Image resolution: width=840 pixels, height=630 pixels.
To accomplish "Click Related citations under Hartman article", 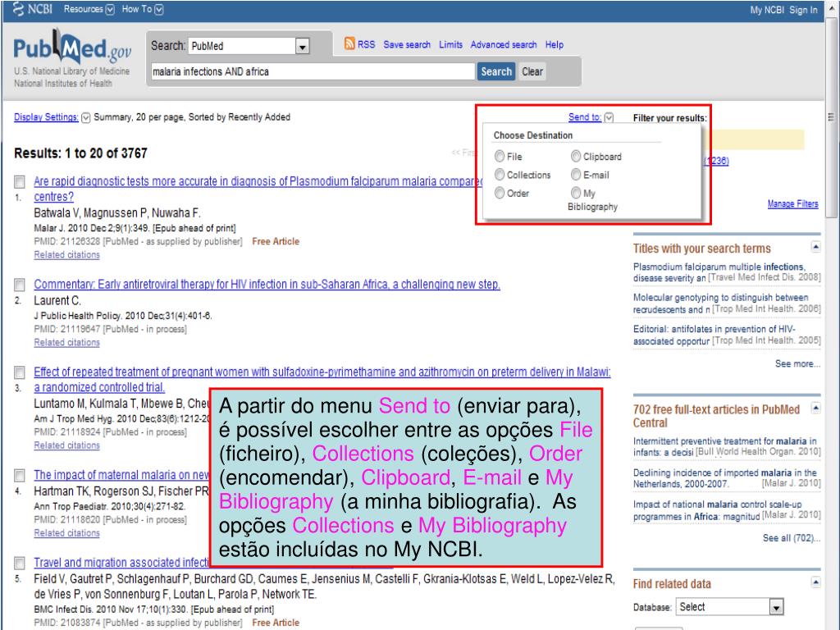I will [x=67, y=533].
